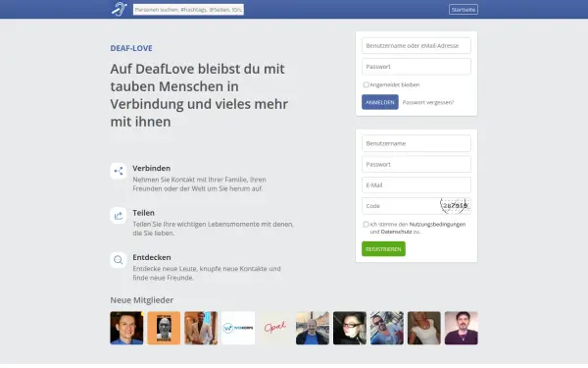
Task: Open the Passwort vergessen? link
Action: [x=428, y=102]
